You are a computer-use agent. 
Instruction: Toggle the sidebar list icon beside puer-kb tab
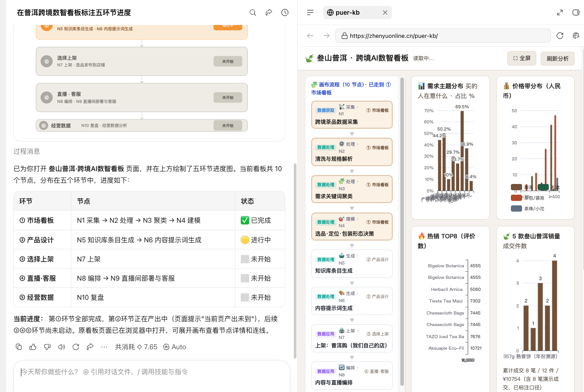[x=310, y=12]
